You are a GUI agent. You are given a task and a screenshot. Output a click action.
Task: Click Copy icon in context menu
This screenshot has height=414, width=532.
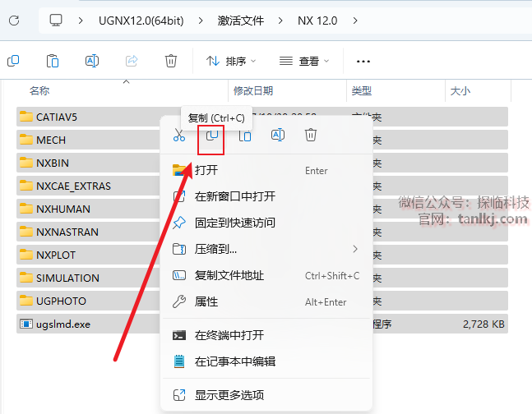tap(211, 135)
